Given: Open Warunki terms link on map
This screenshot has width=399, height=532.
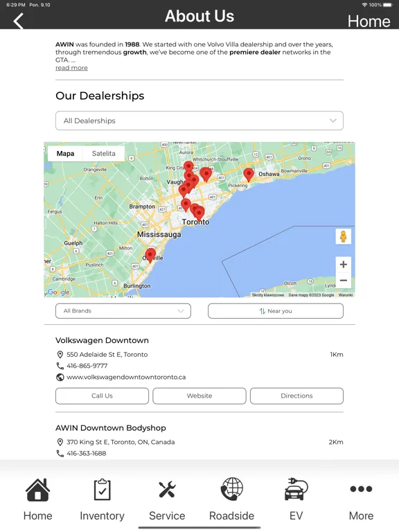Looking at the screenshot, I should point(346,295).
